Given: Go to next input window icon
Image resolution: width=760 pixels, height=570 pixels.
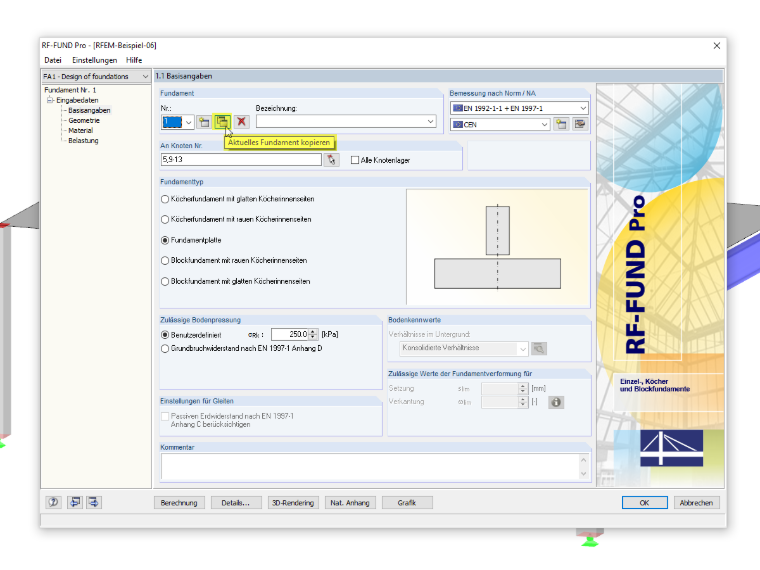Looking at the screenshot, I should [x=93, y=503].
